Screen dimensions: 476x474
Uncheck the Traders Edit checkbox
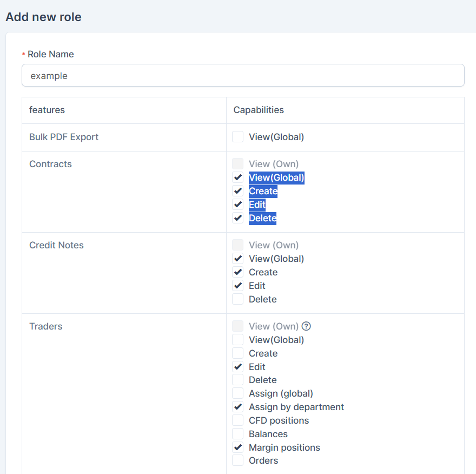pyautogui.click(x=238, y=367)
